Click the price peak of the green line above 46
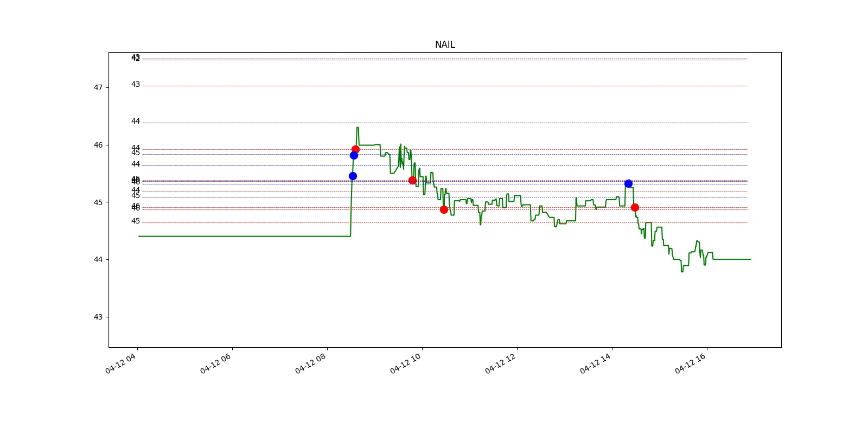 pos(358,127)
